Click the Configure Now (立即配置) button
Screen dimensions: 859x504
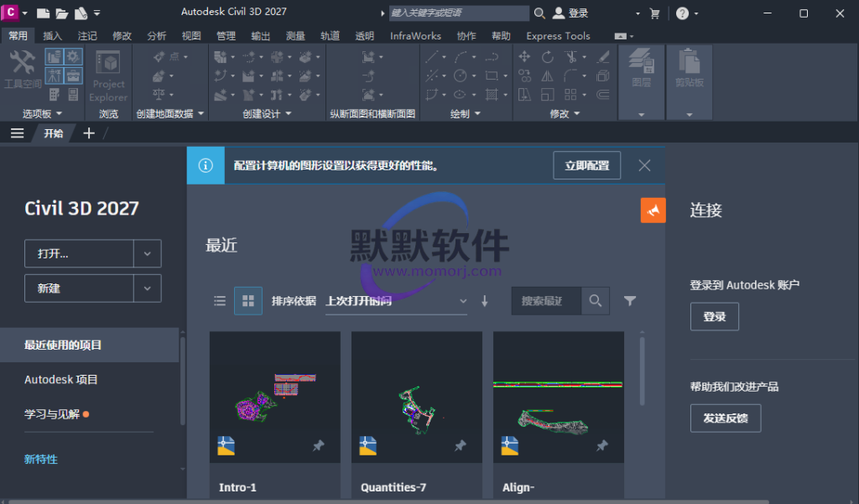click(x=586, y=166)
